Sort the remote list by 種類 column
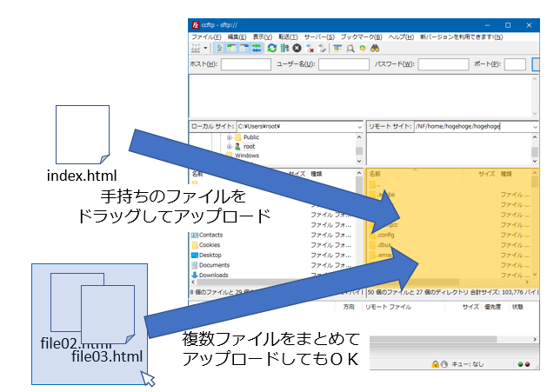Viewport: 554px width, 392px height. coord(506,174)
